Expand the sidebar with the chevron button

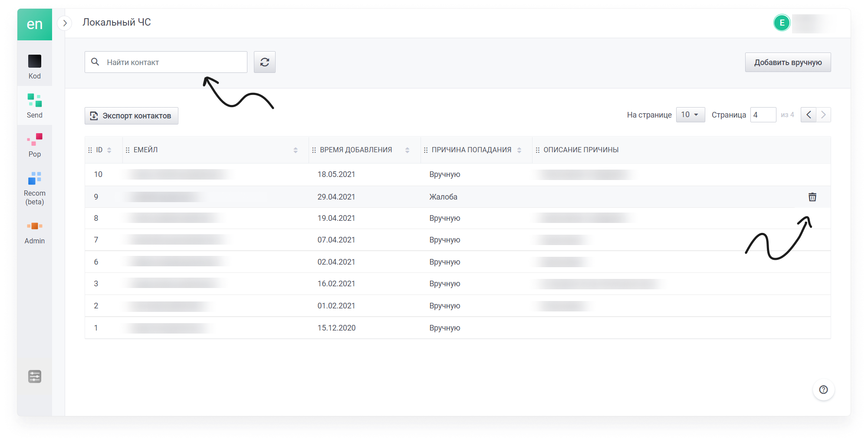65,23
